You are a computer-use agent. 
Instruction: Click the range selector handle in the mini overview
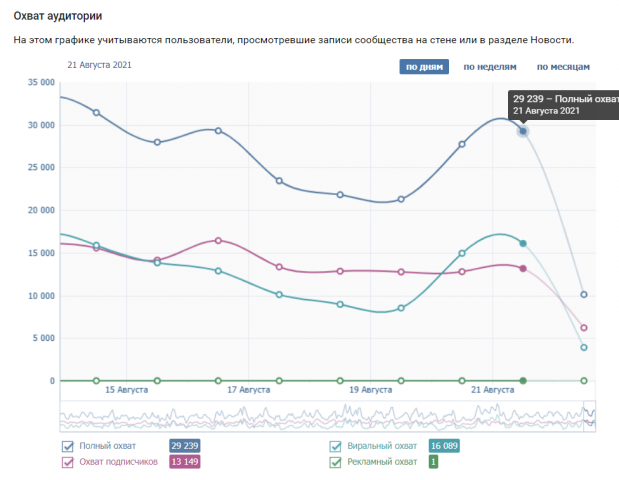[589, 417]
